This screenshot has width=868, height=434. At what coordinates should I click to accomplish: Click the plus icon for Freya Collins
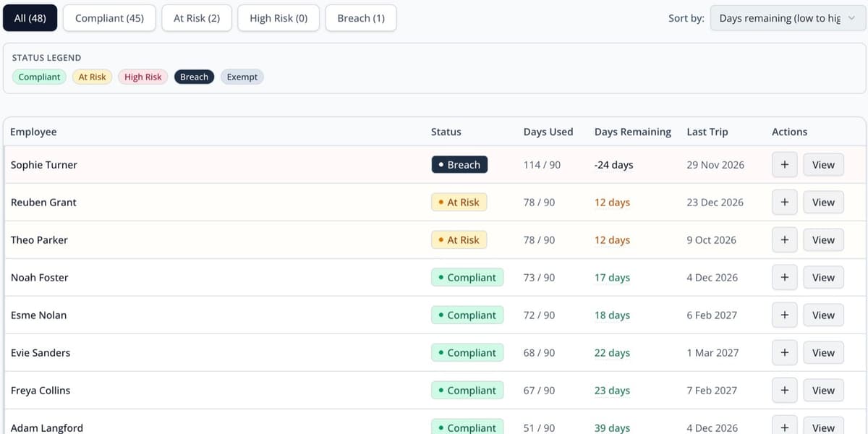[x=785, y=391]
